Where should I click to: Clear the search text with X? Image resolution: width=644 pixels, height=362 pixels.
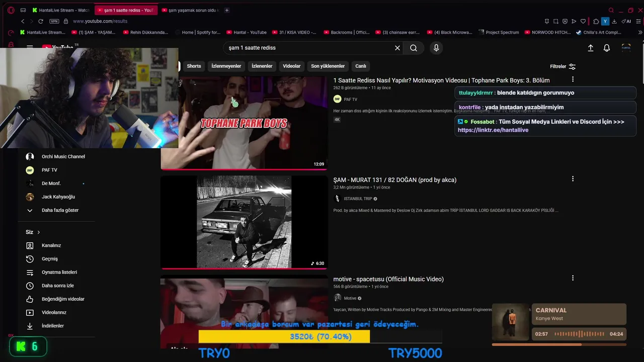[x=397, y=48]
